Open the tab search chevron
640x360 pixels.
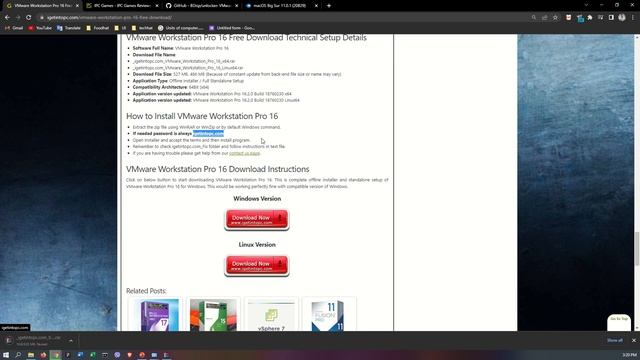tap(586, 5)
